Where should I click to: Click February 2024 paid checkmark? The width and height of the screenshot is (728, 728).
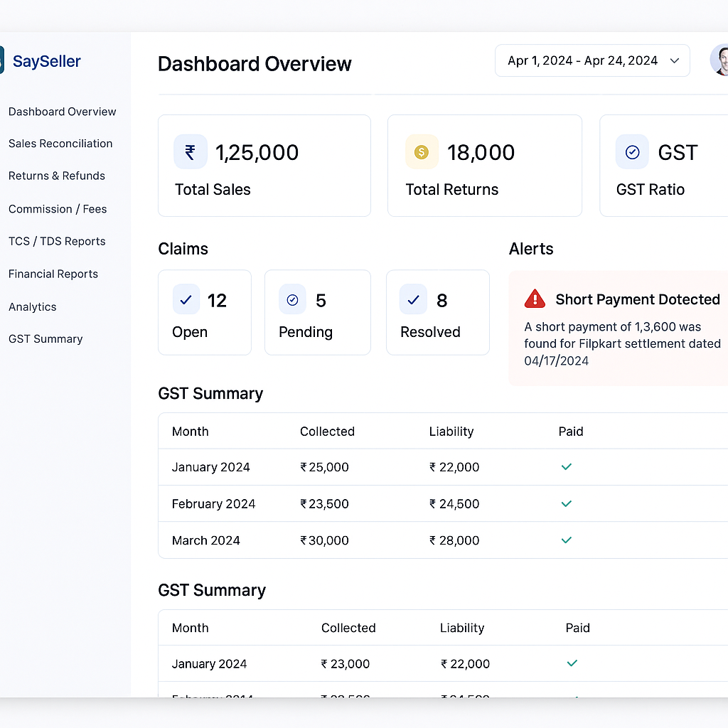coord(567,503)
